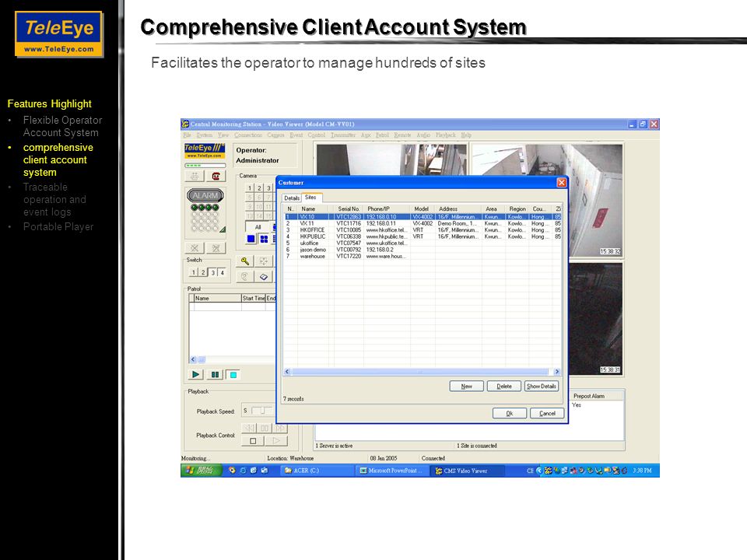This screenshot has width=747, height=560.
Task: Click the right disabled crossed icon above Switch
Action: pyautogui.click(x=216, y=248)
